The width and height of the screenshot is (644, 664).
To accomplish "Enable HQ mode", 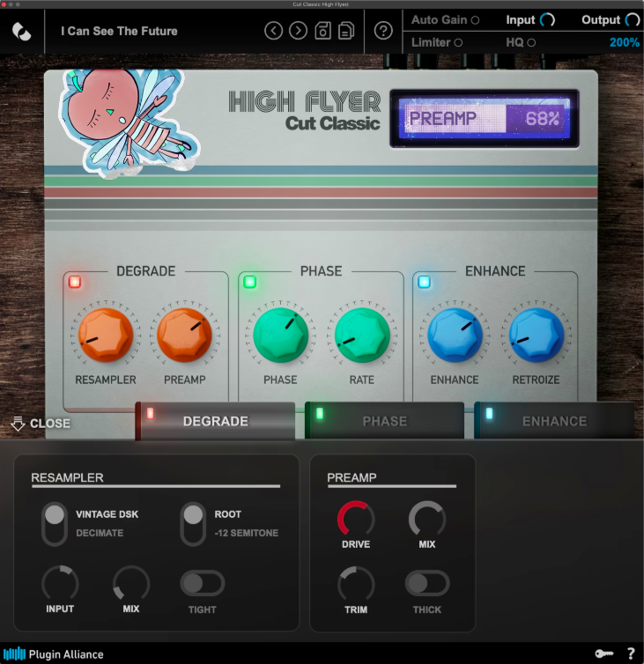I will pyautogui.click(x=531, y=43).
